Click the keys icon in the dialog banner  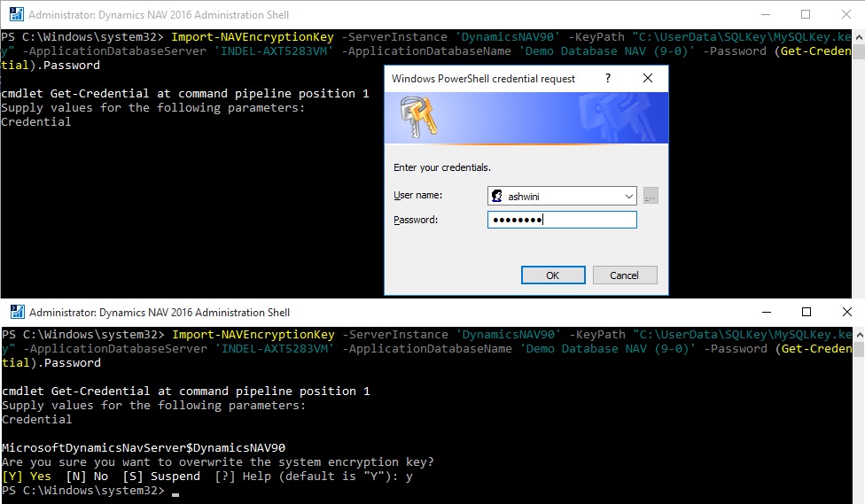tap(417, 116)
